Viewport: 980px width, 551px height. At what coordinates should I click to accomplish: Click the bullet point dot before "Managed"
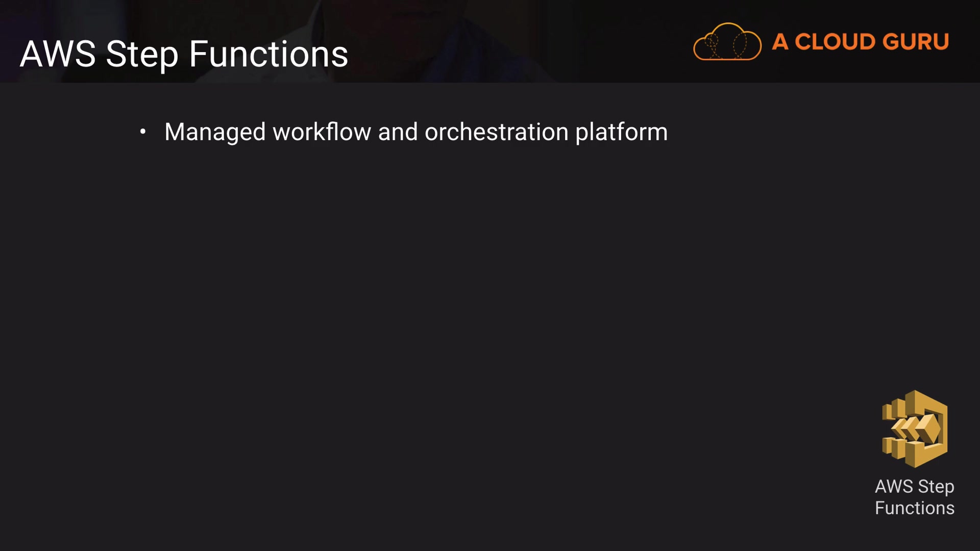(143, 132)
